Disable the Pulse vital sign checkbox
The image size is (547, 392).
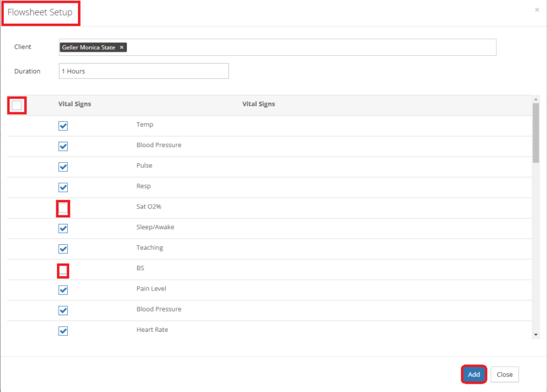[x=63, y=166]
